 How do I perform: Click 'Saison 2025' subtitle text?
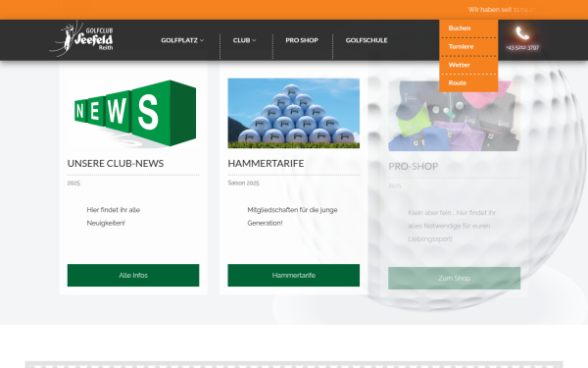click(x=243, y=183)
